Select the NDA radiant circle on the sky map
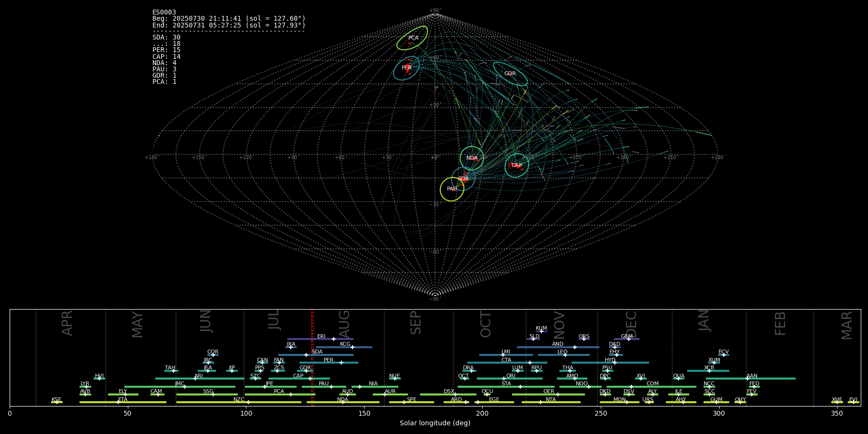This screenshot has height=434, width=868. tap(472, 158)
